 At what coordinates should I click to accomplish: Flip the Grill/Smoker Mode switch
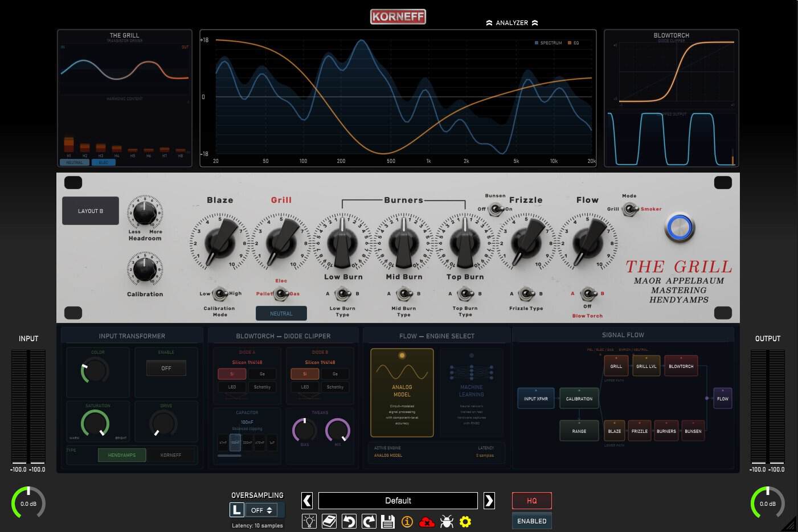point(629,209)
